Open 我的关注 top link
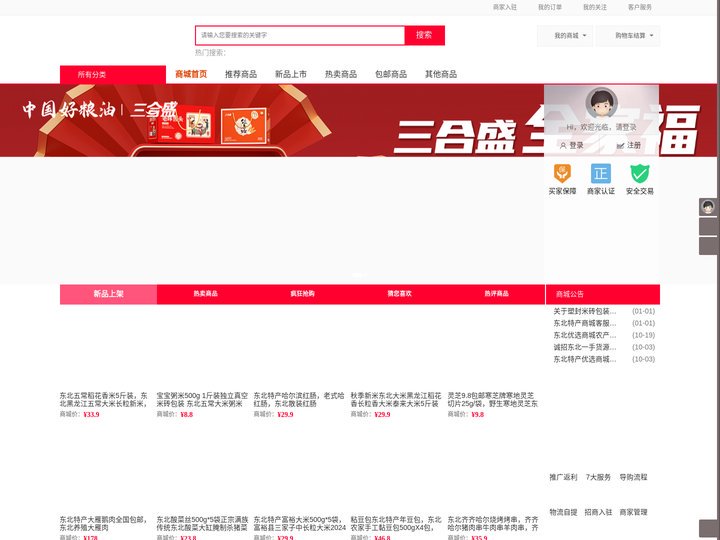This screenshot has width=720, height=540. [x=595, y=7]
